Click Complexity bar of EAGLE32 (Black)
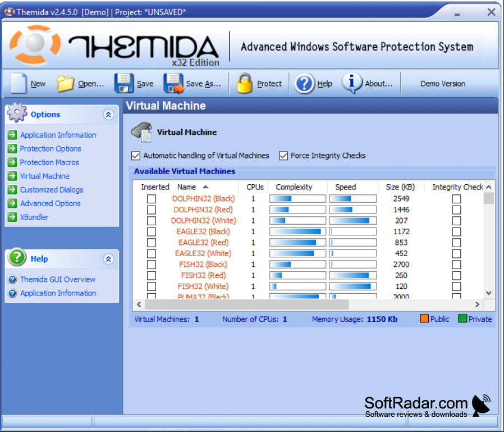 point(297,231)
